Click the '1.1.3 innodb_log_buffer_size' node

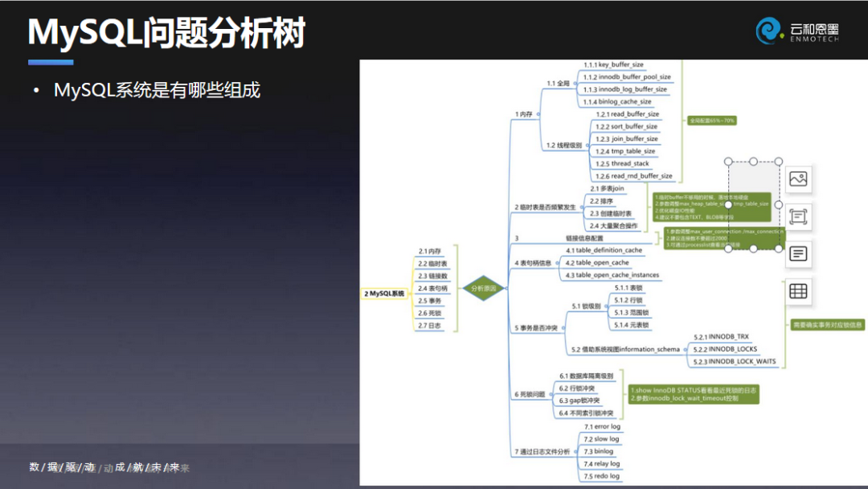[625, 89]
